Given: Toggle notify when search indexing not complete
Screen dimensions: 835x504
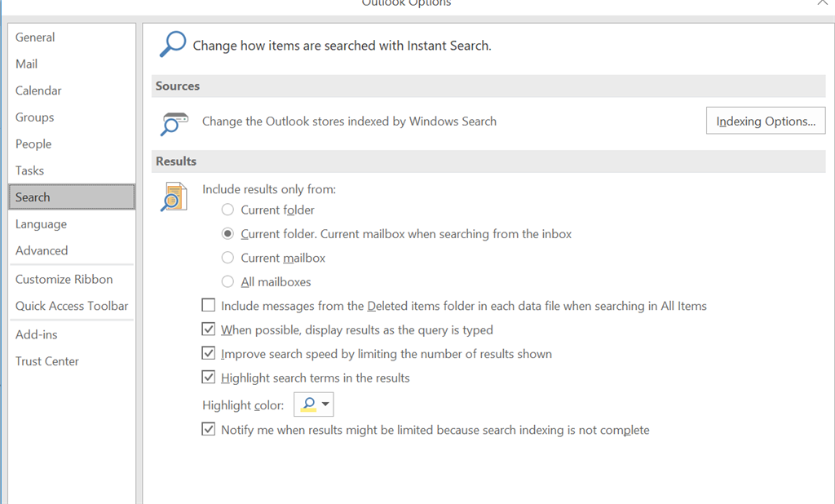Looking at the screenshot, I should (x=208, y=429).
